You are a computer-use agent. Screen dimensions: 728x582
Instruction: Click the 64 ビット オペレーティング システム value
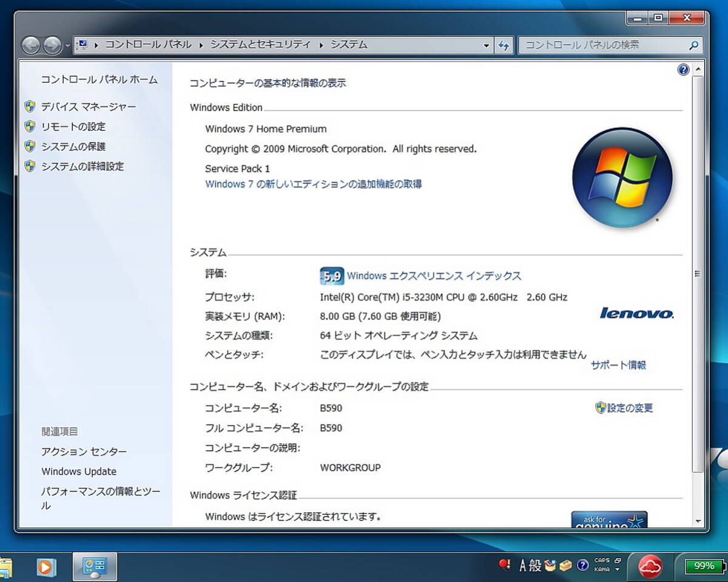(399, 335)
